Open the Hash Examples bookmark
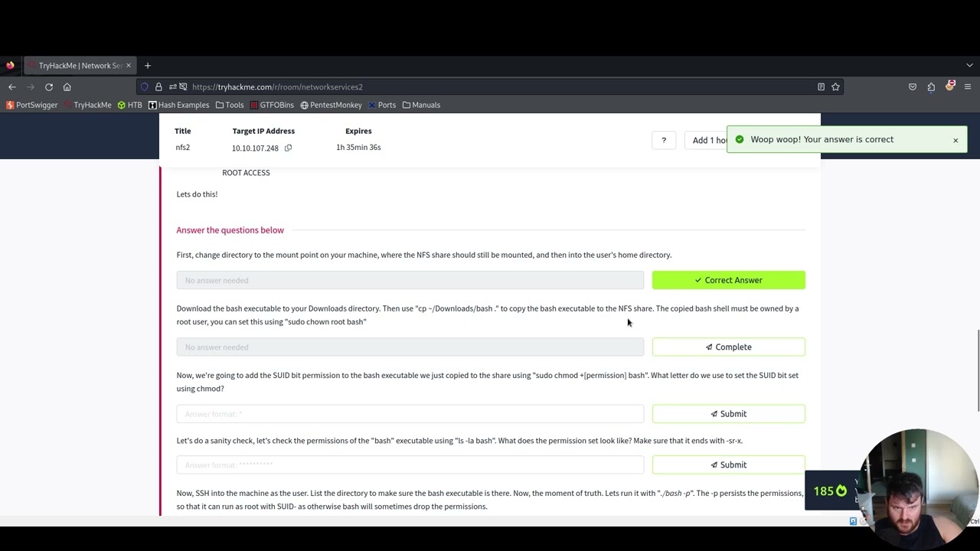 (178, 105)
